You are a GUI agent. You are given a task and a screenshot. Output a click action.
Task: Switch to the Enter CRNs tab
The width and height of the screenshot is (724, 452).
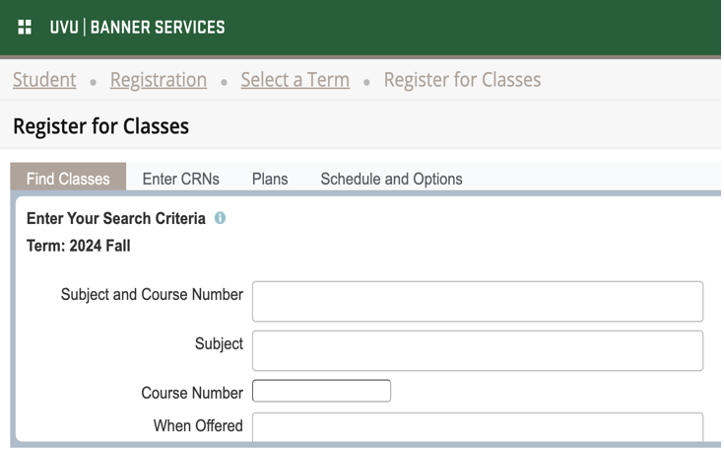tap(181, 179)
